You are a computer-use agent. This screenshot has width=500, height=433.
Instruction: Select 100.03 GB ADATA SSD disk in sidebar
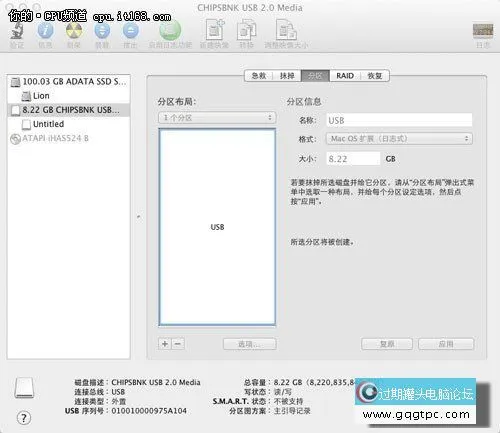(68, 82)
